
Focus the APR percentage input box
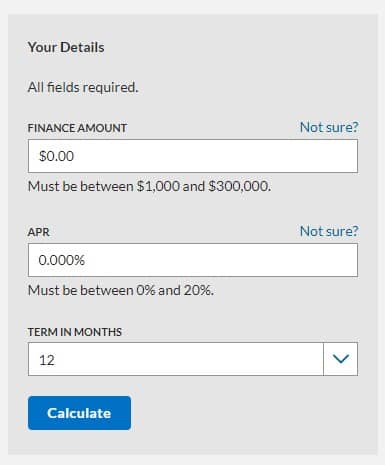coord(193,260)
